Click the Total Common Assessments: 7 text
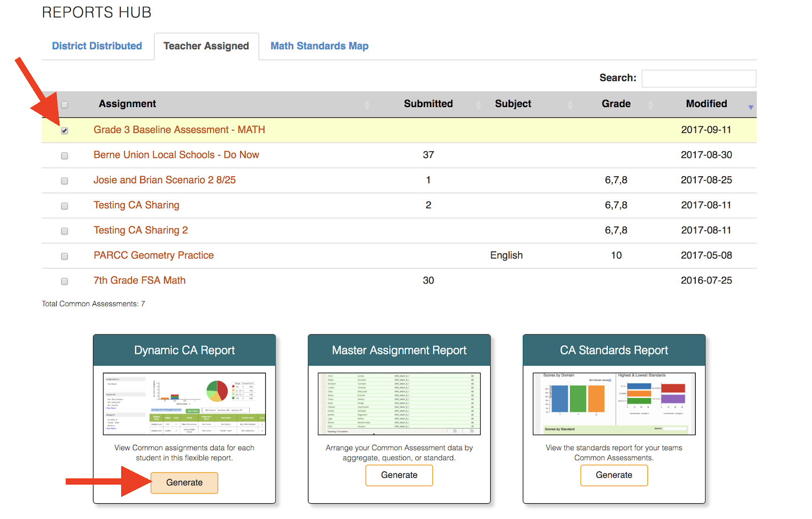Screen dimensions: 812x519 point(93,304)
